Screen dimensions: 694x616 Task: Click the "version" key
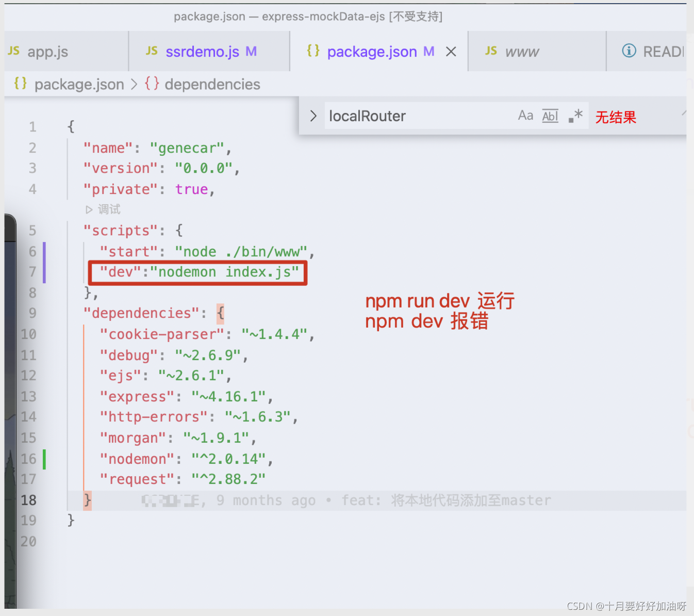click(x=121, y=169)
